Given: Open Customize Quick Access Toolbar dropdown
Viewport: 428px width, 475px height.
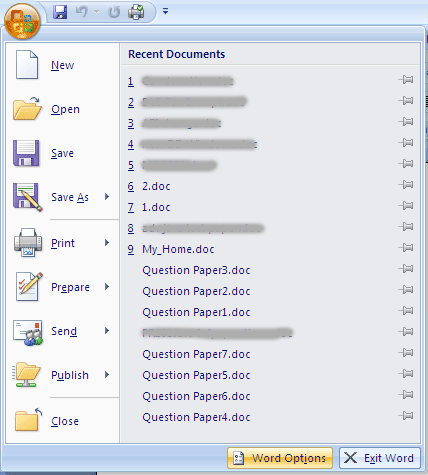Looking at the screenshot, I should [x=165, y=12].
